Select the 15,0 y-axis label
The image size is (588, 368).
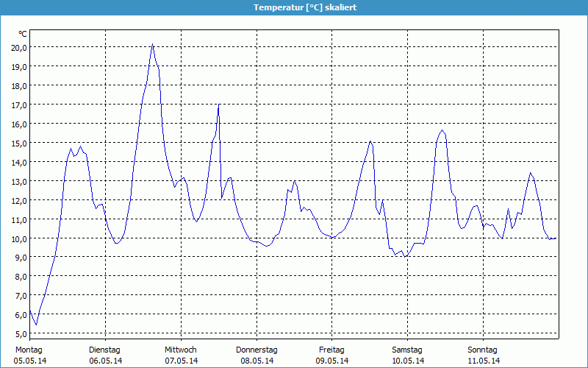18,143
